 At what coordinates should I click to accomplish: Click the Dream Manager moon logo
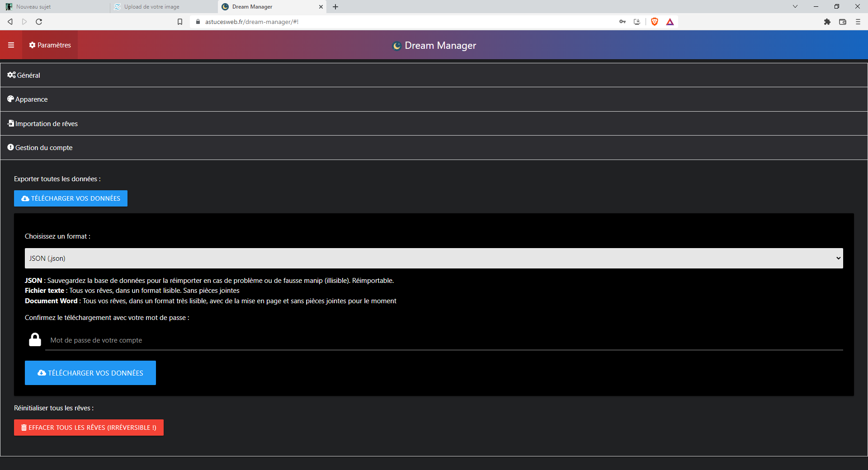pos(397,46)
